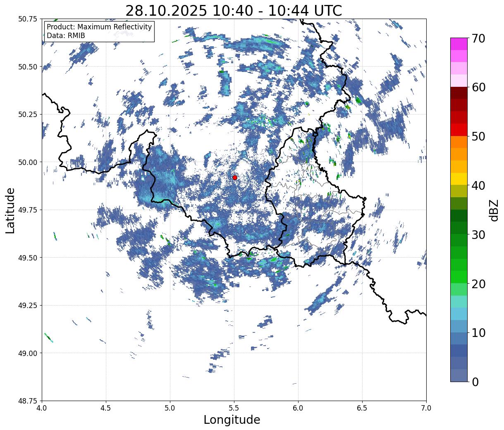The image size is (504, 430).
Task: Click the latitude tick label 50.00
Action: (x=28, y=162)
